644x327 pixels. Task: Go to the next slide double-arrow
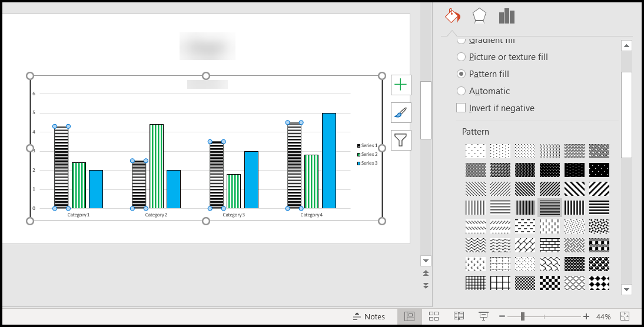coord(426,286)
